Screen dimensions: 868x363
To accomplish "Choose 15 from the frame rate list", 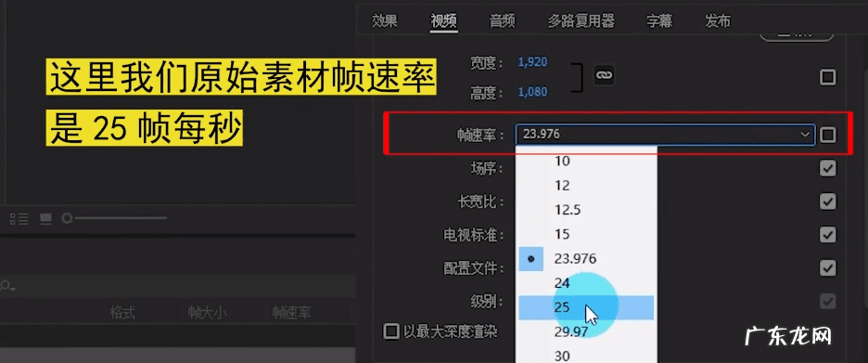I will pos(586,234).
